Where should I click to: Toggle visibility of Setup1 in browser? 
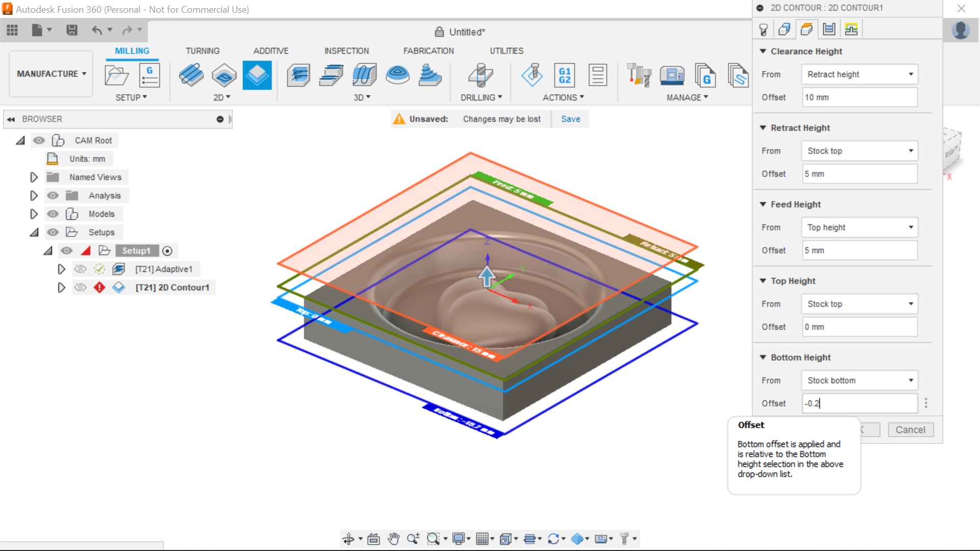(x=66, y=251)
